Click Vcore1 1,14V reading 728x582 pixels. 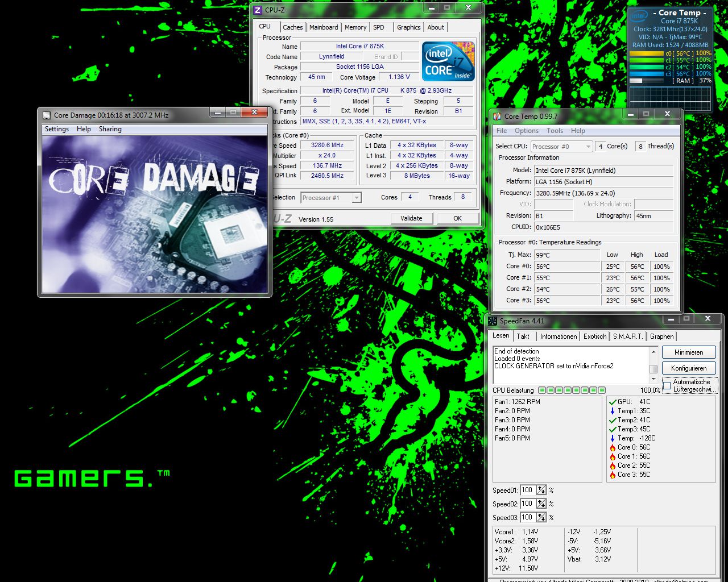(516, 532)
